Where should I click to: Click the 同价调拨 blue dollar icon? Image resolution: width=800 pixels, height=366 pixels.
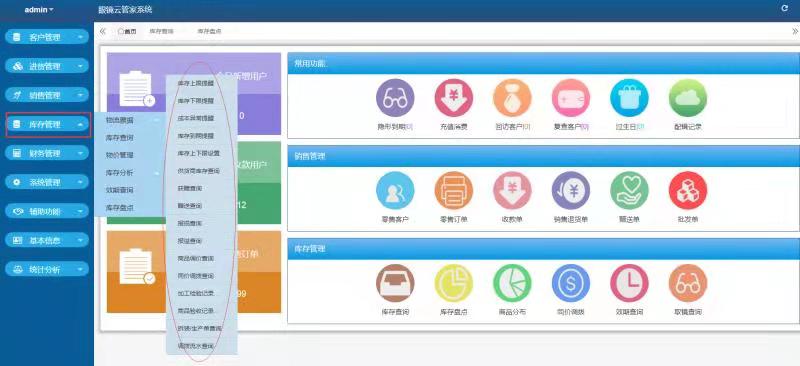[571, 283]
